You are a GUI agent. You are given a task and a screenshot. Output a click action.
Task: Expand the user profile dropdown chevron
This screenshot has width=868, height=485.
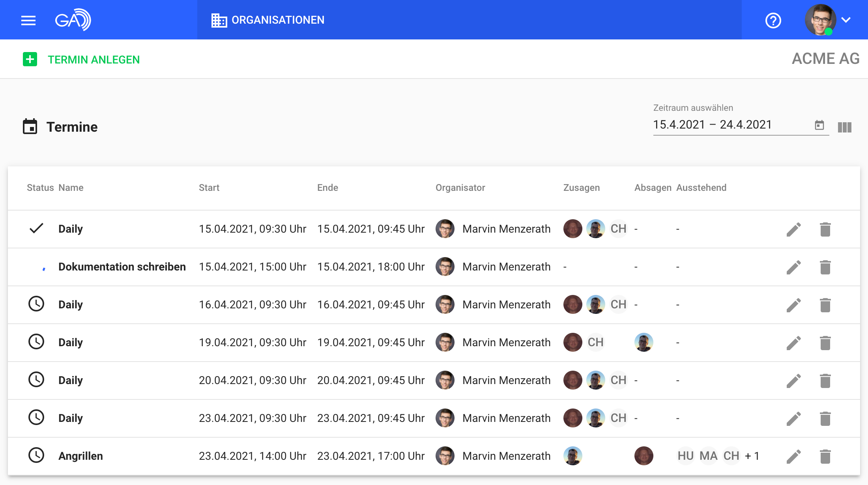click(x=846, y=20)
